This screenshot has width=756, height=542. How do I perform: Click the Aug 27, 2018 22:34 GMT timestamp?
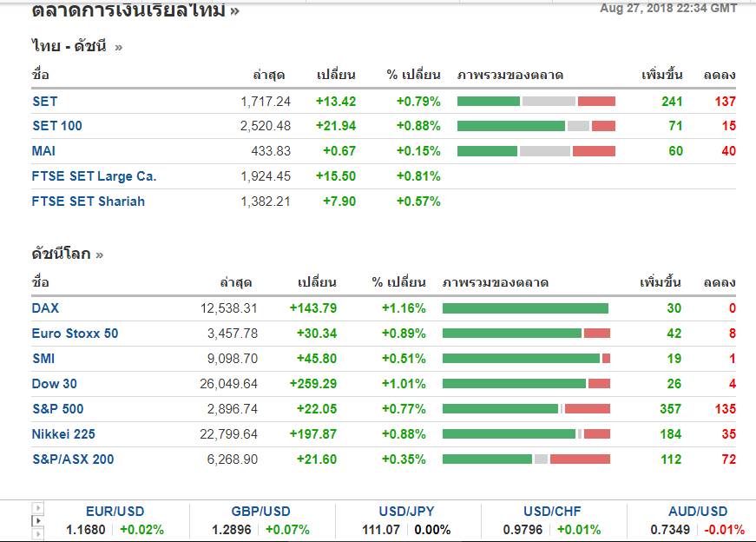tap(668, 8)
